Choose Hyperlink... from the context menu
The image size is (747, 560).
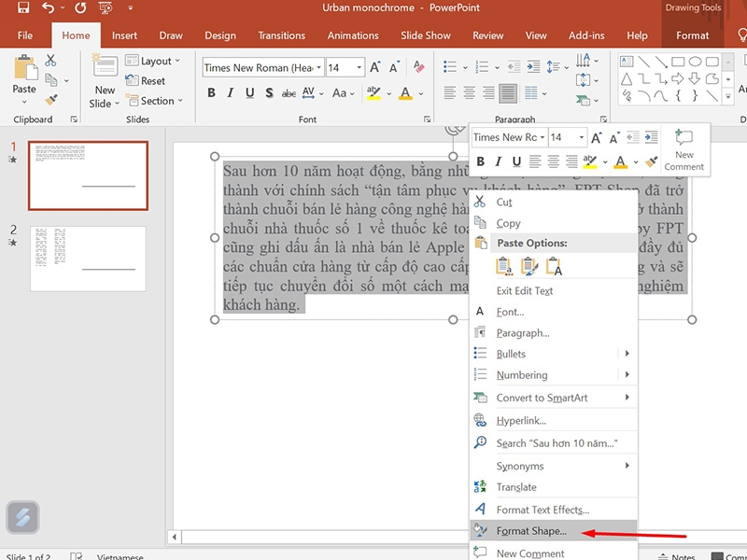553,421
